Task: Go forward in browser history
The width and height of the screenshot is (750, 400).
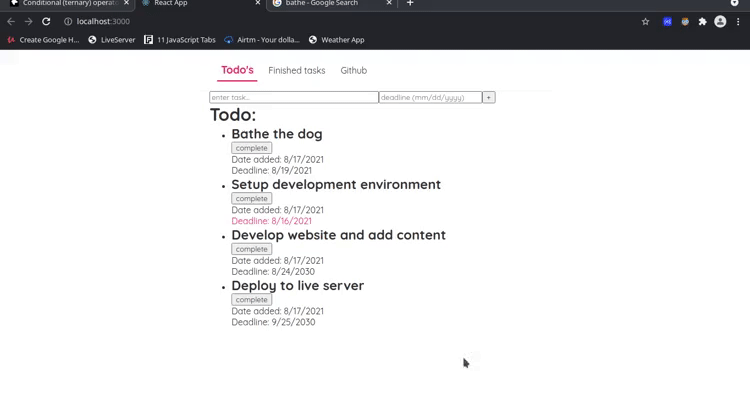Action: [28, 22]
